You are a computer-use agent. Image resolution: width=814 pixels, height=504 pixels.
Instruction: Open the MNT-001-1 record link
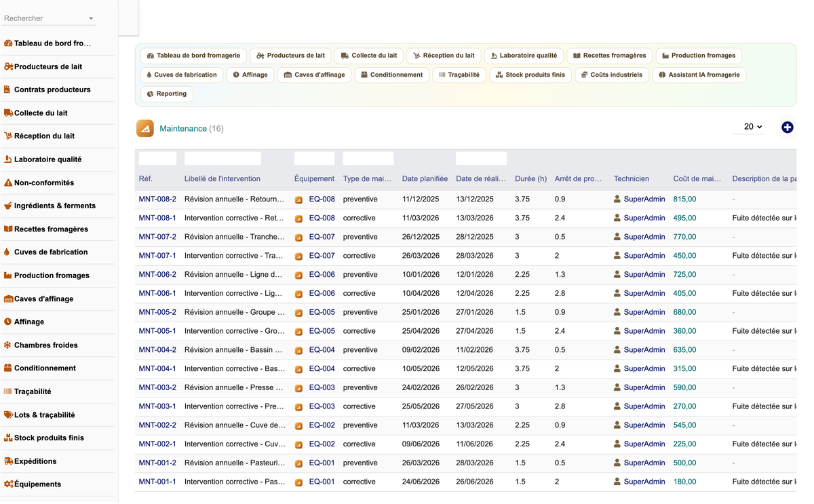[157, 482]
